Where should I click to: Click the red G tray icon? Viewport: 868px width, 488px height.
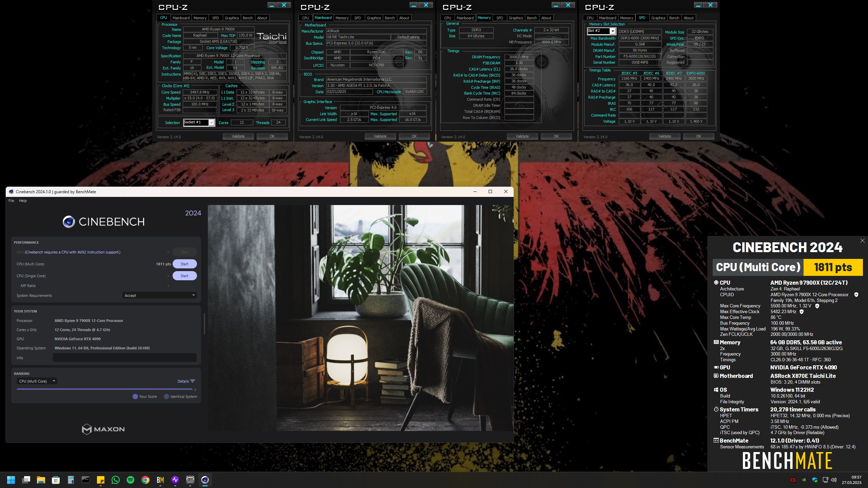[x=793, y=480]
